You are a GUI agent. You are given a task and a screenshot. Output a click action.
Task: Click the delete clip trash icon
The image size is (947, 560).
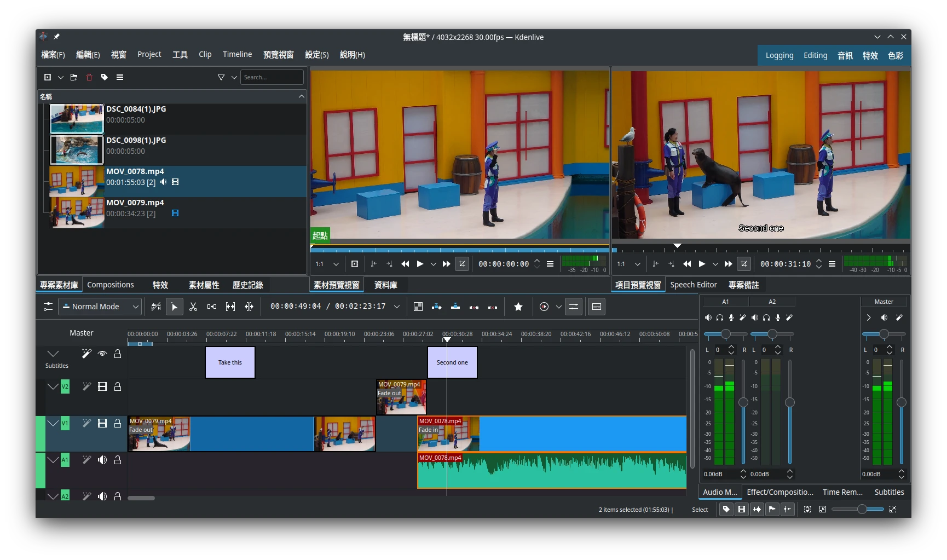pos(89,78)
